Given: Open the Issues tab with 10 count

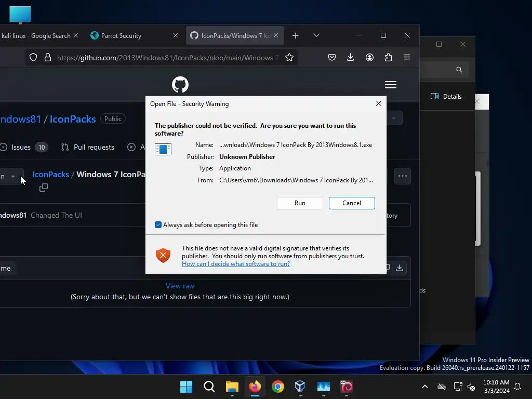Looking at the screenshot, I should (24, 147).
